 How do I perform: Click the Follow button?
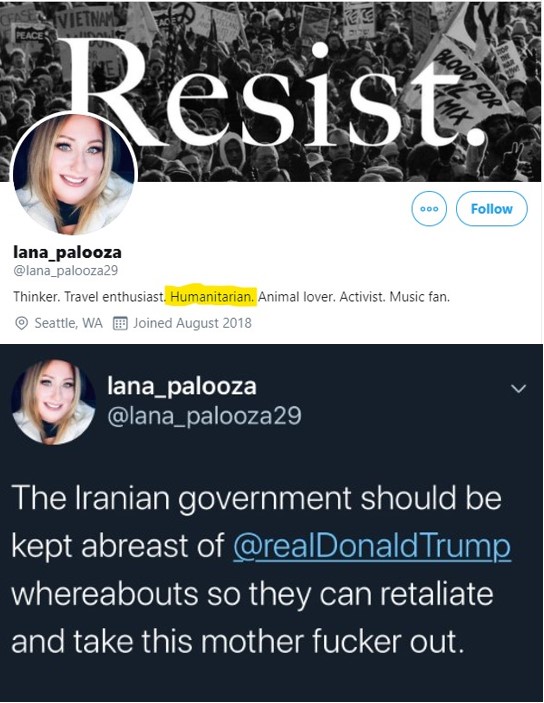(492, 208)
